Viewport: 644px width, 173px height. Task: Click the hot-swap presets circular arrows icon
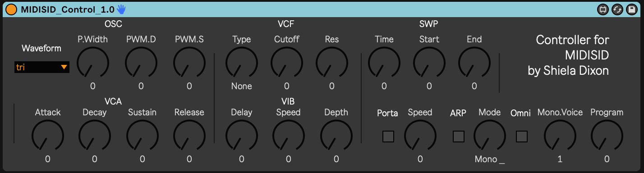click(x=616, y=9)
